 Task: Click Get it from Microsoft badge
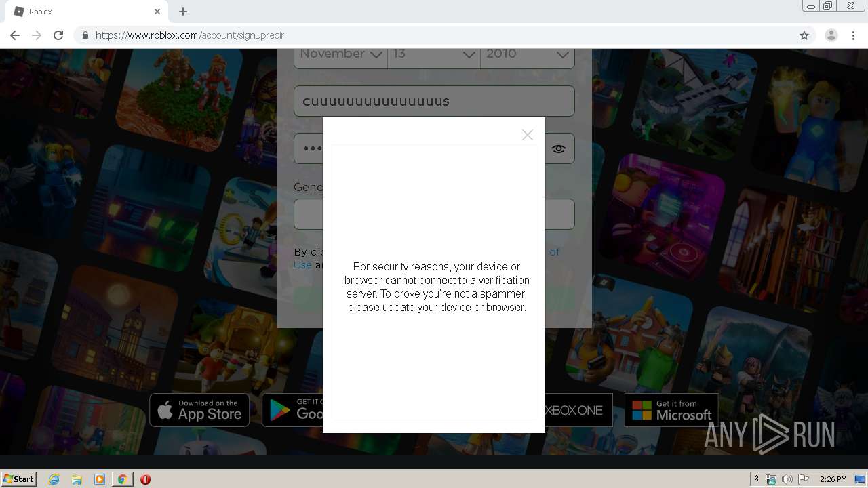[671, 410]
